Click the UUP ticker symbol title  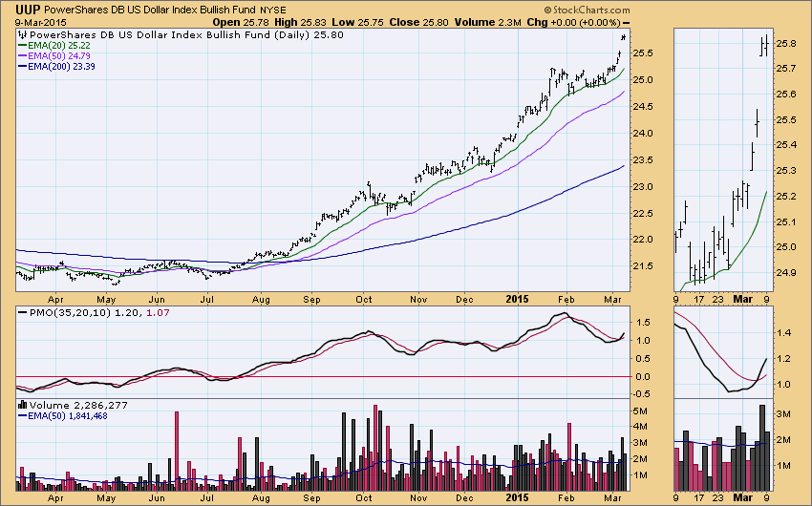[29, 10]
